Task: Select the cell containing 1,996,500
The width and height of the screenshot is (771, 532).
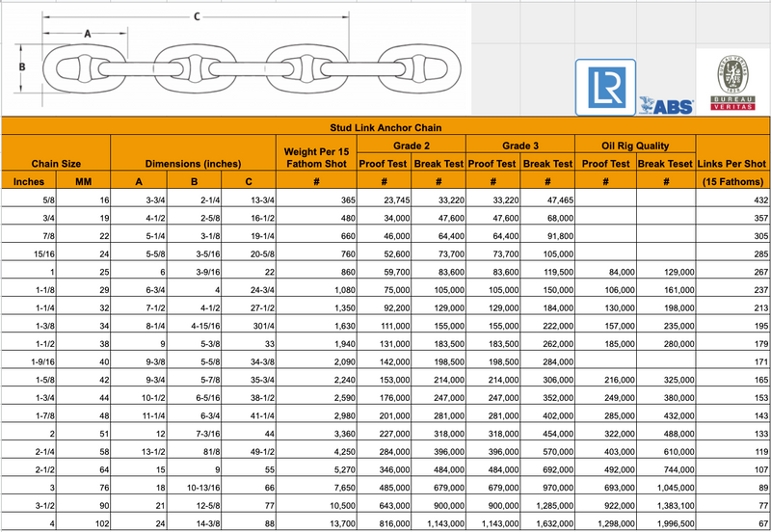Action: coord(665,522)
